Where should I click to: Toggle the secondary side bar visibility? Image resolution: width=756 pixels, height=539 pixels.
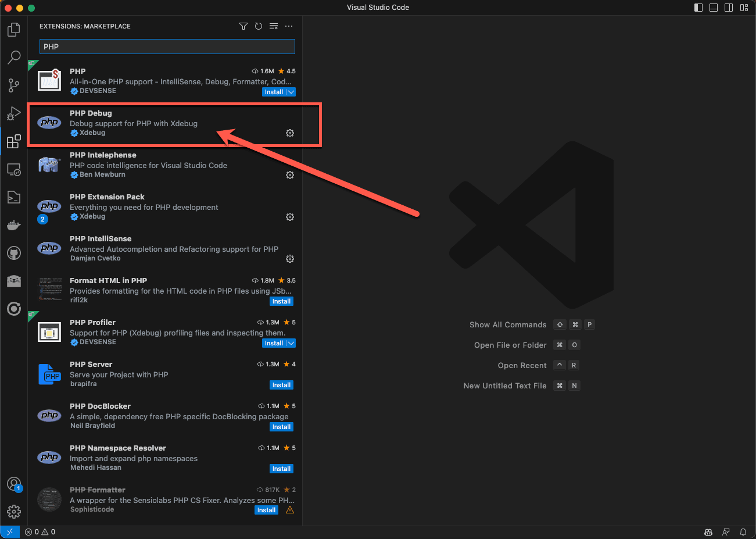point(729,8)
